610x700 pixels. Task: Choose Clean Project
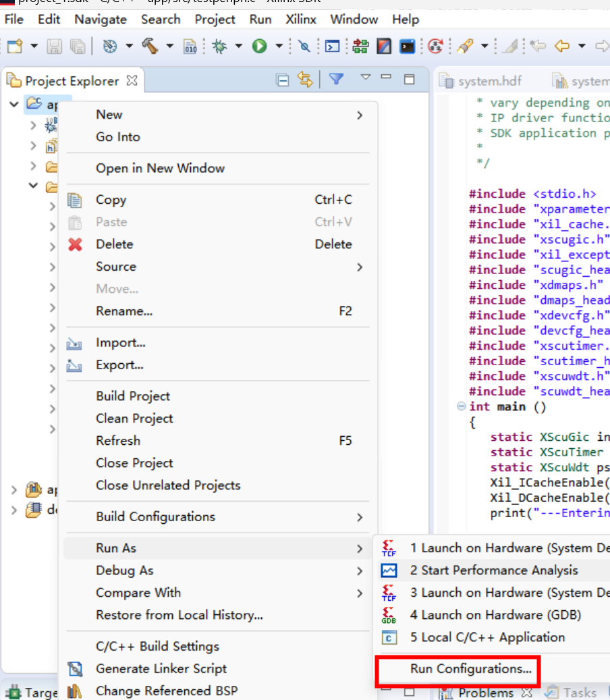click(x=218, y=419)
